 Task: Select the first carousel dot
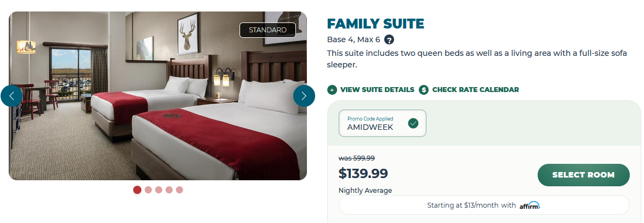(137, 190)
